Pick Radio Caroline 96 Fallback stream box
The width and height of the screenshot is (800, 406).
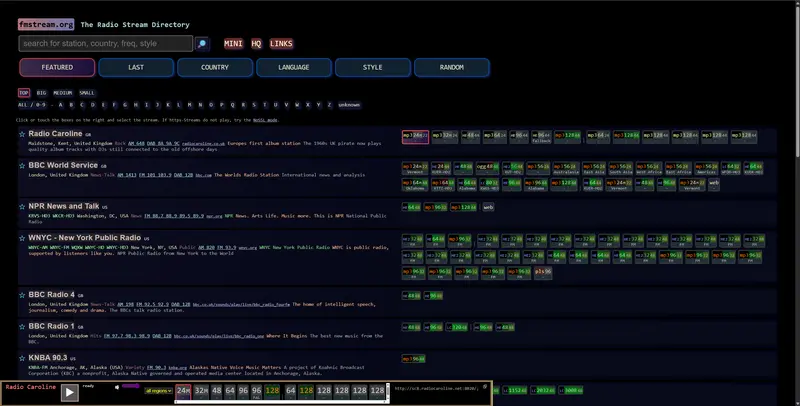coord(541,137)
